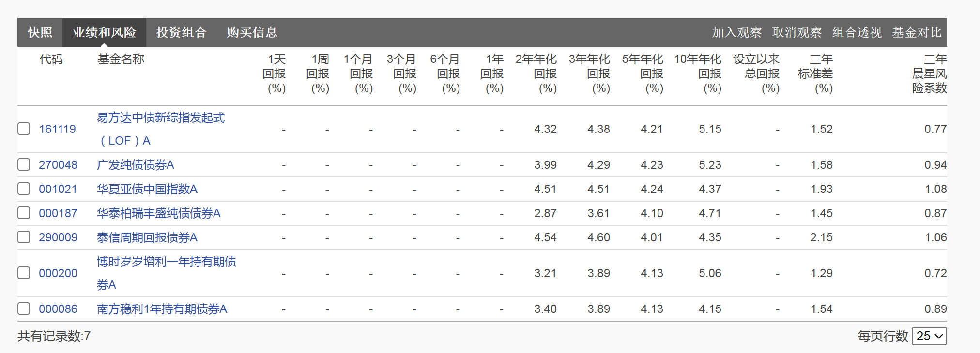This screenshot has height=353, width=980.
Task: Click fund code 000200
Action: (58, 273)
